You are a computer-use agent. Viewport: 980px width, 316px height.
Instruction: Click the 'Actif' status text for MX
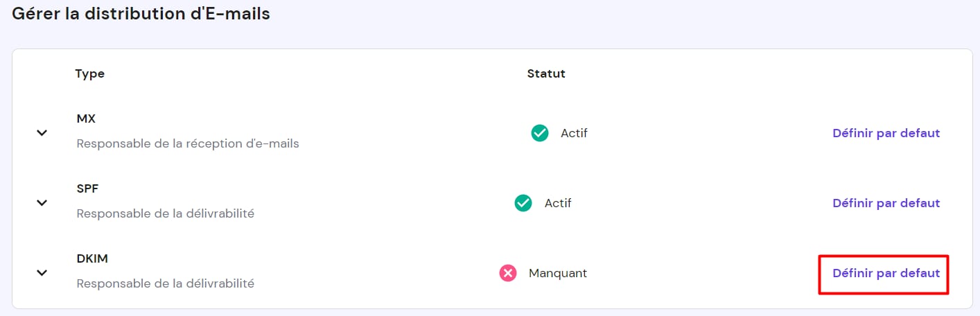pos(574,133)
